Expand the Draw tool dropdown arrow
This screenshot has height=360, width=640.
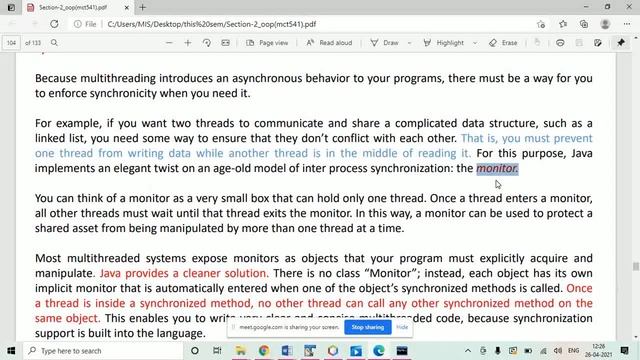[409, 43]
